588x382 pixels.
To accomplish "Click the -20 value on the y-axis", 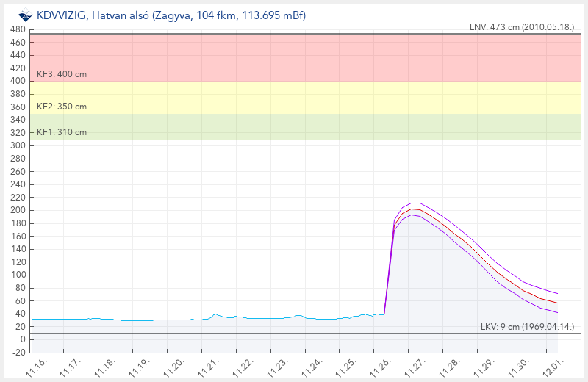I will coord(18,352).
